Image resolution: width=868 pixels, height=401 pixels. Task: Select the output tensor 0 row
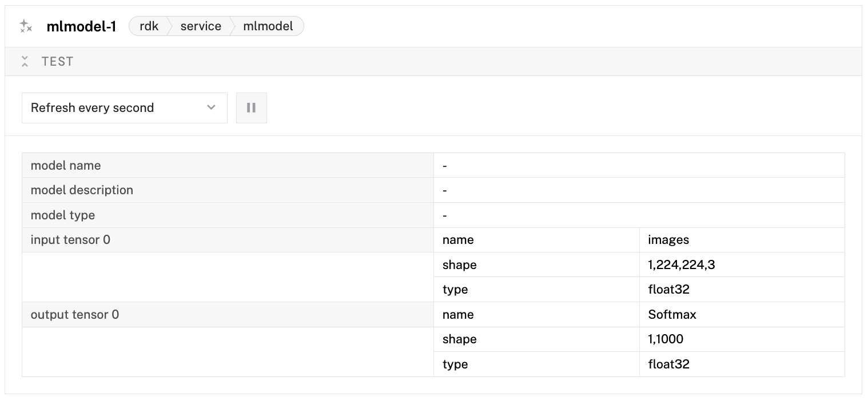(75, 315)
